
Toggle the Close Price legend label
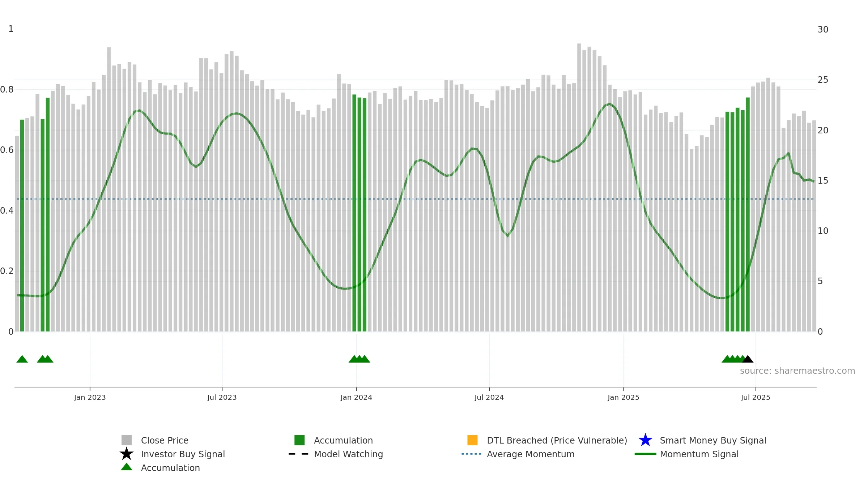point(165,440)
